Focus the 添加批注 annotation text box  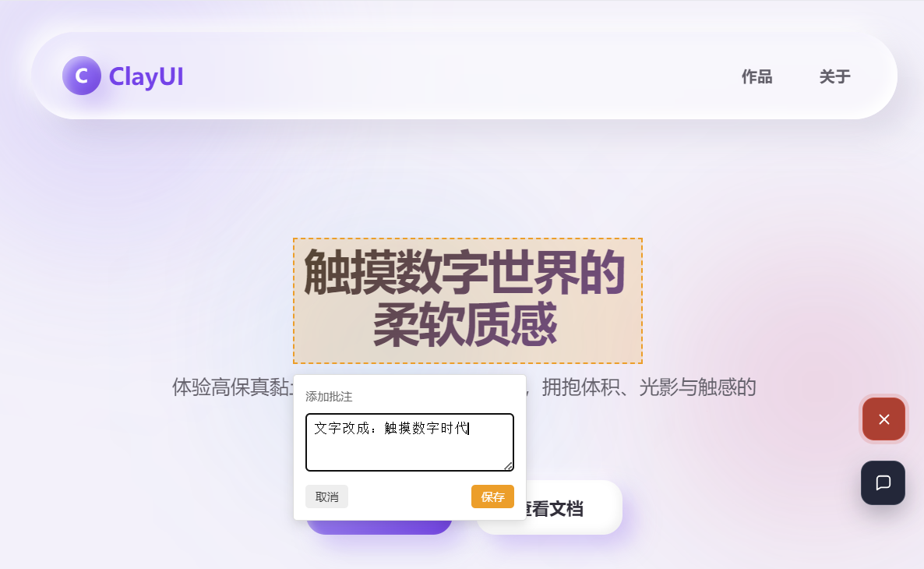tap(410, 442)
